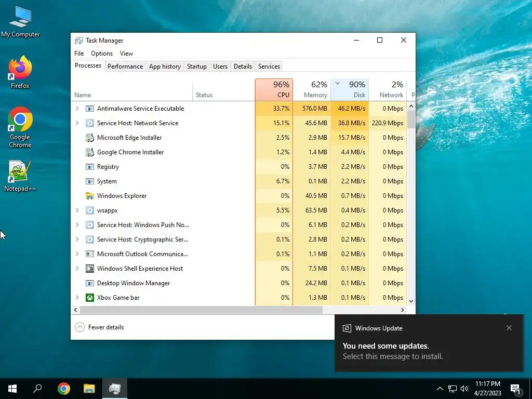Launch Chrome from the taskbar

coord(64,389)
